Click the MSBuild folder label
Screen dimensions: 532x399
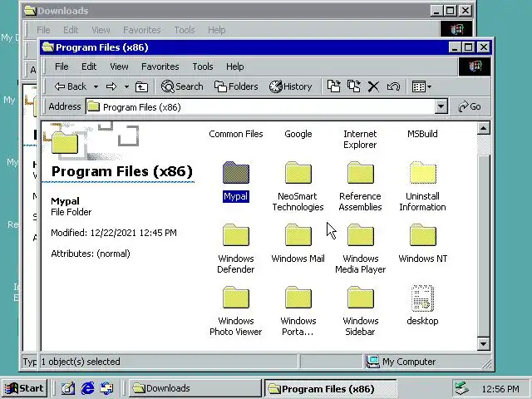pos(422,134)
